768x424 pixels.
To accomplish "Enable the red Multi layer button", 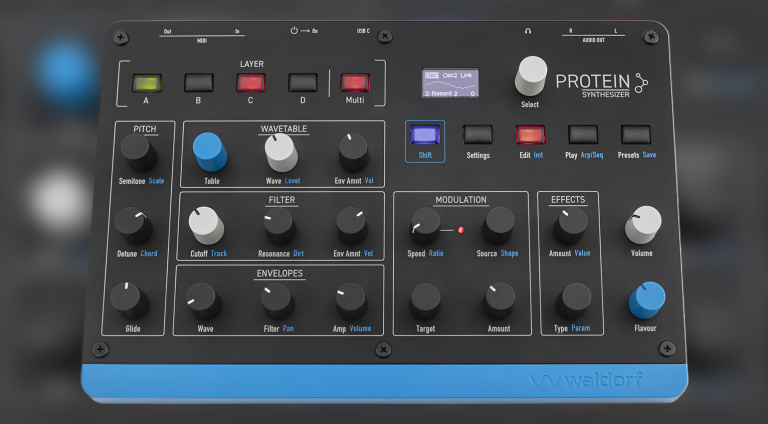I will tap(354, 83).
